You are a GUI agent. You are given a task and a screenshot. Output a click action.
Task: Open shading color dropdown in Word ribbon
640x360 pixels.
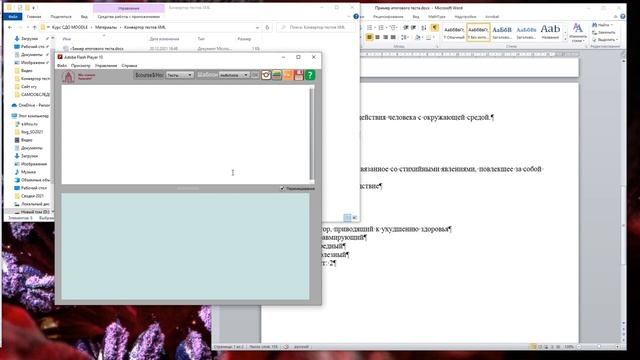421,37
